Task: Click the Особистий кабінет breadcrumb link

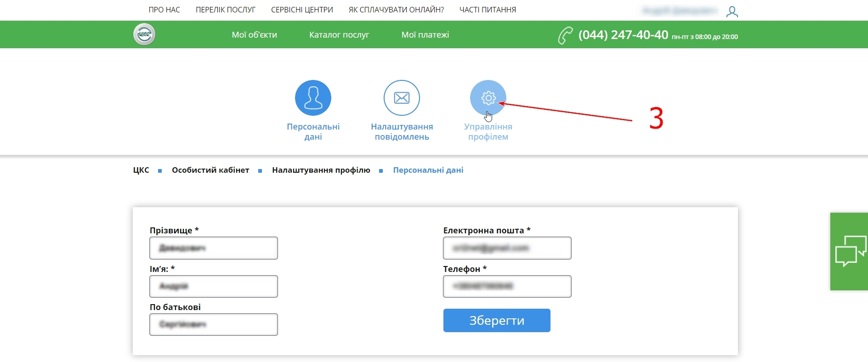Action: 210,170
